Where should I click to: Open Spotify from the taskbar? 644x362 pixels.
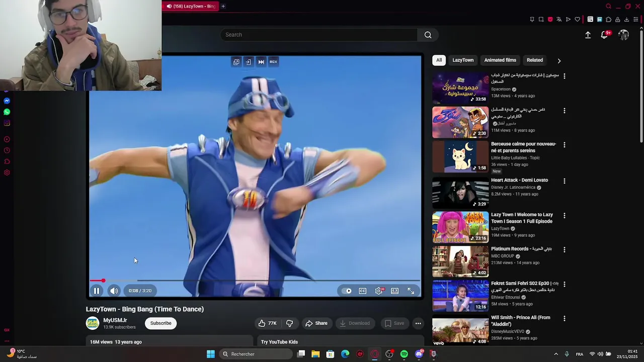tap(404, 354)
